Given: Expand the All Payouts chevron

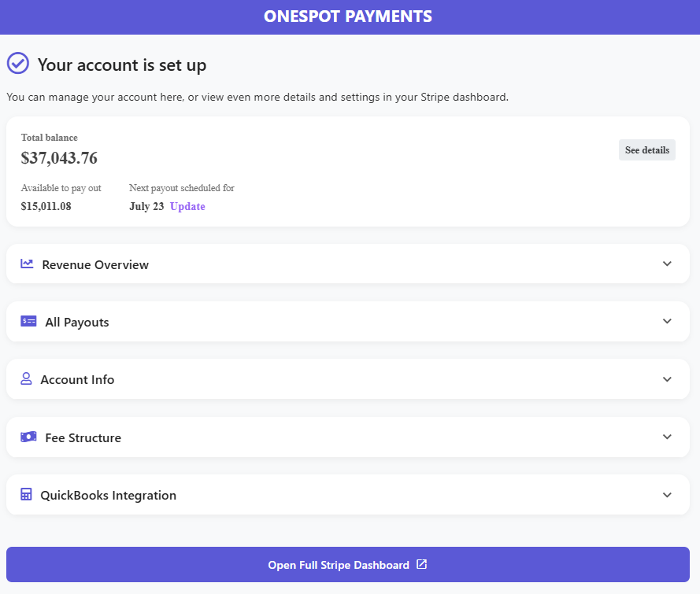Looking at the screenshot, I should (667, 321).
